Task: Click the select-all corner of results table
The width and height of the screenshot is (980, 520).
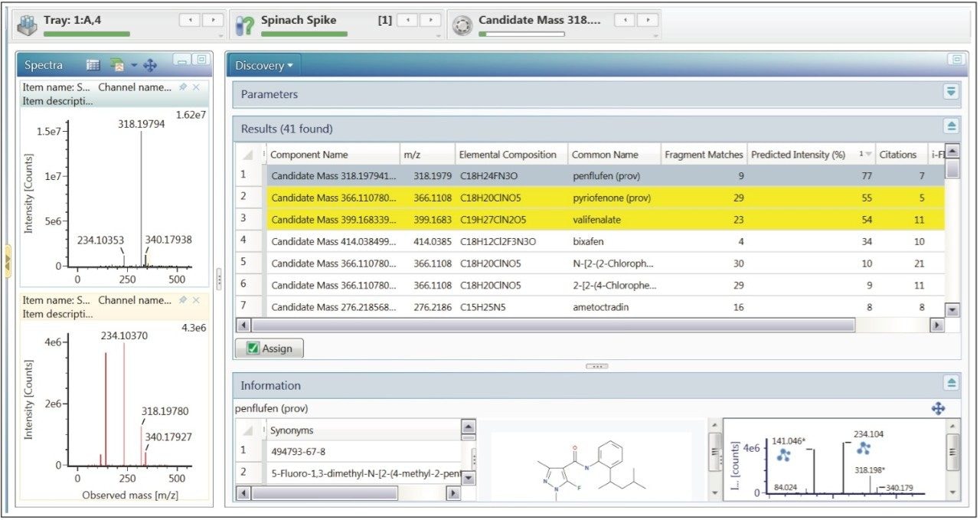Action: (249, 155)
